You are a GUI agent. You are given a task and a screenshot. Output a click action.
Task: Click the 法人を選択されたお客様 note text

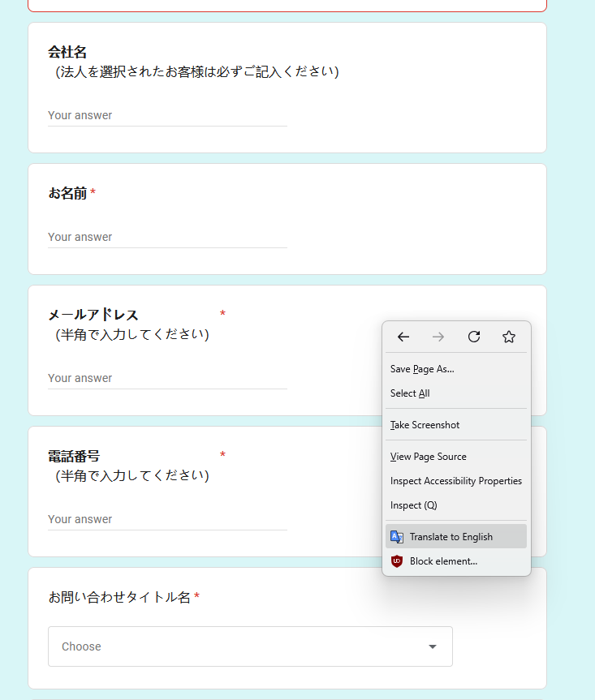(x=196, y=71)
